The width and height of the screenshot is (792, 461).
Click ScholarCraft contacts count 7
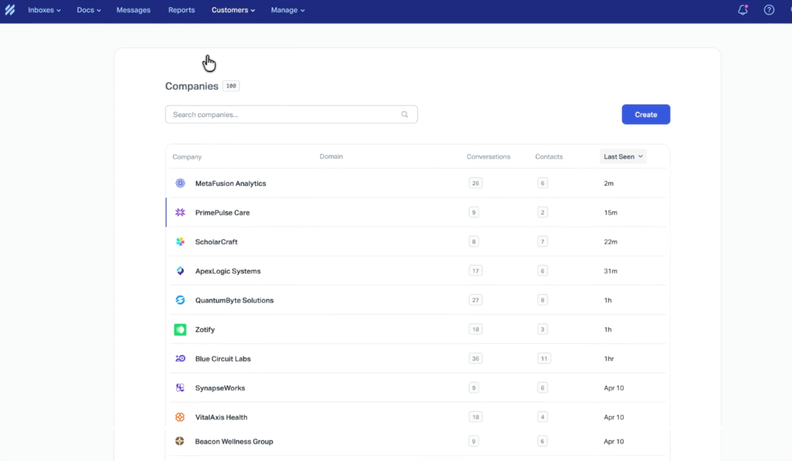tap(542, 242)
